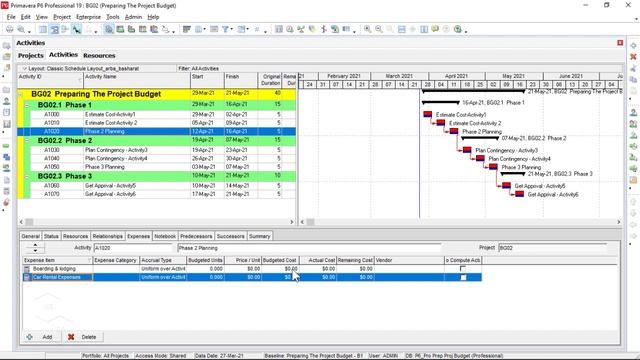
Task: Step to the previous activity with the up arrow
Action: tap(35, 245)
